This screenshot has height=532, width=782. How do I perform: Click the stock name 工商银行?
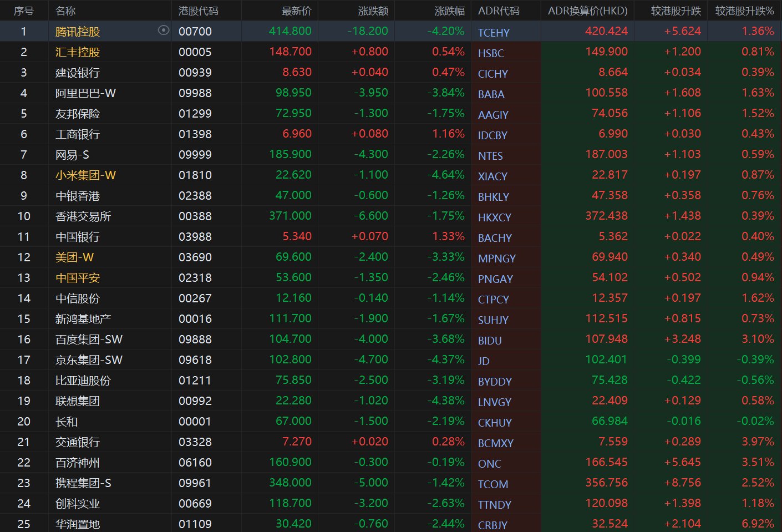click(78, 134)
